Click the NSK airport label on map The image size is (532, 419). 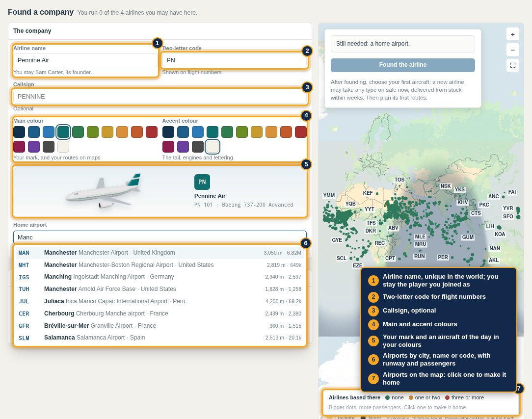[x=446, y=186]
